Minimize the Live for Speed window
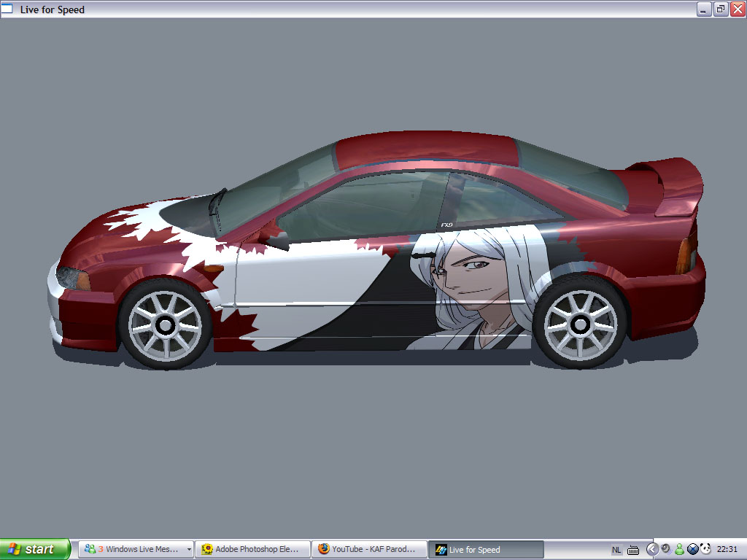The image size is (747, 560). click(x=704, y=9)
